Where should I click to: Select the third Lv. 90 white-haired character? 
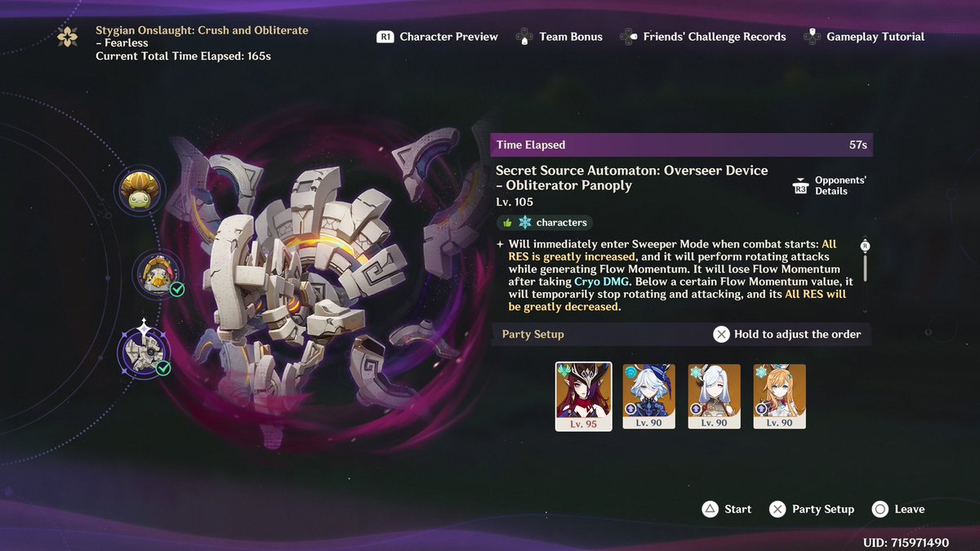click(x=715, y=397)
